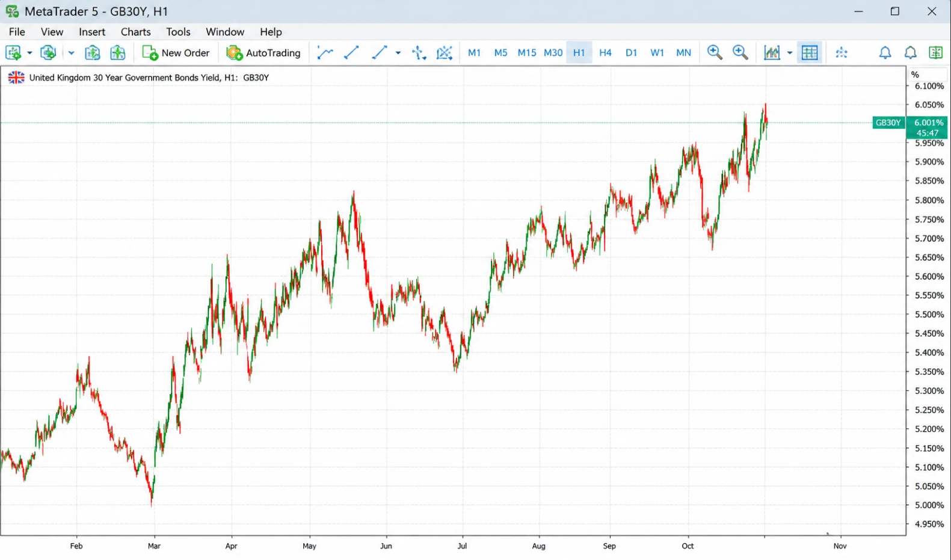951x560 pixels.
Task: Switch chart to M15 timeframe
Action: pos(526,53)
